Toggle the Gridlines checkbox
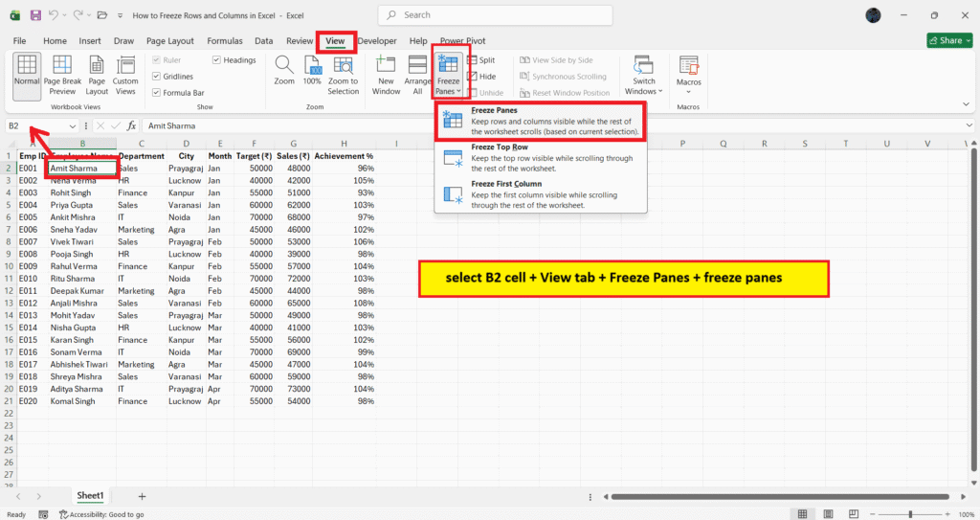This screenshot has height=520, width=980. point(156,77)
